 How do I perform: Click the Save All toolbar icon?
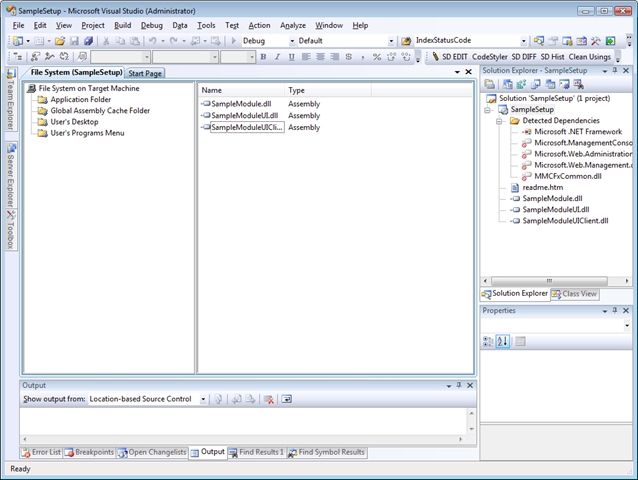[88, 41]
